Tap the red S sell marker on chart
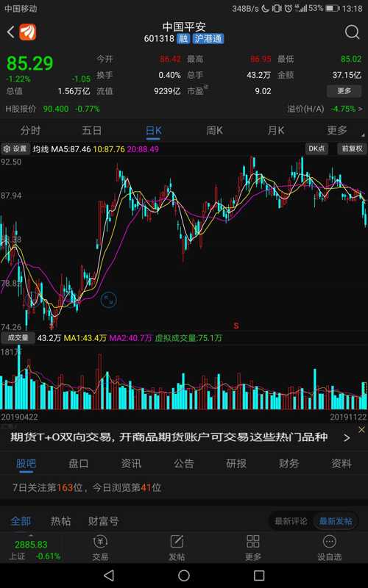368x588 pixels. click(236, 325)
